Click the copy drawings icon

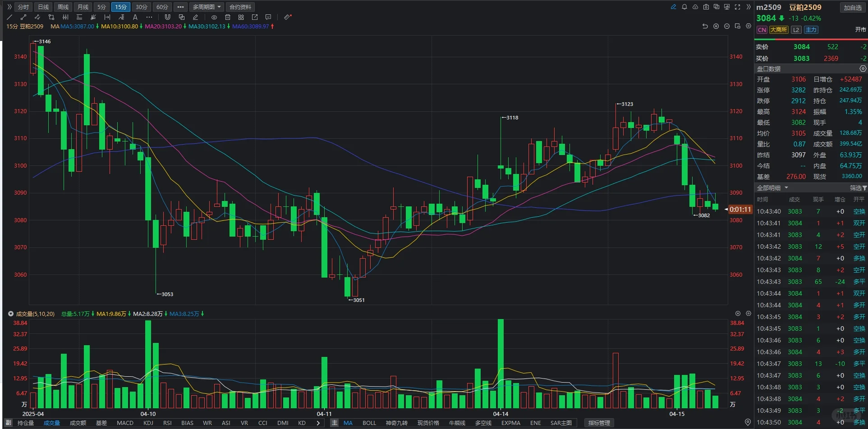pyautogui.click(x=182, y=17)
